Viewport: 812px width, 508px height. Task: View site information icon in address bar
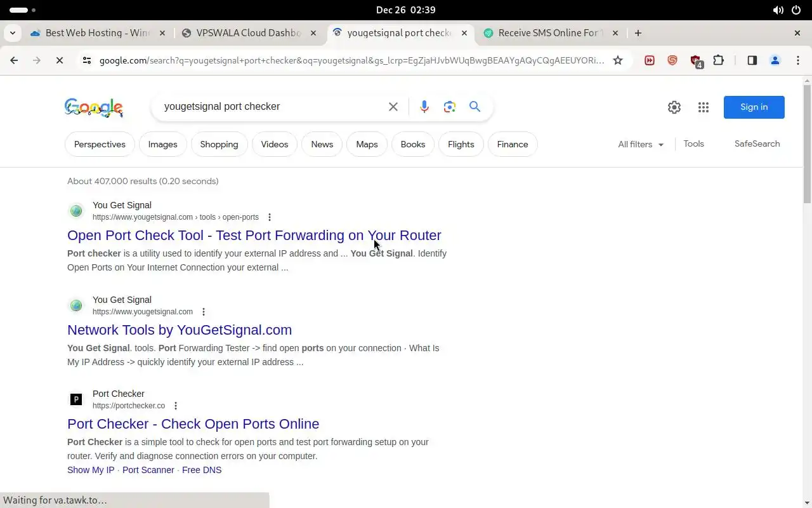point(87,60)
